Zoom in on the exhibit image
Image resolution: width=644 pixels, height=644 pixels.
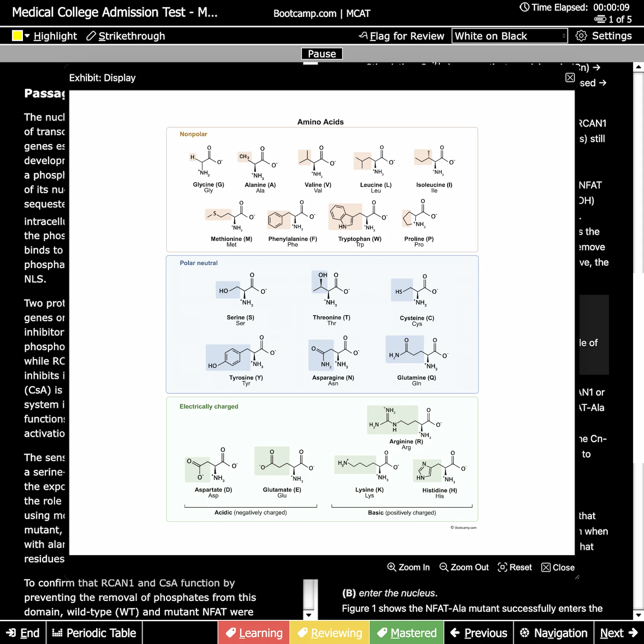click(408, 567)
